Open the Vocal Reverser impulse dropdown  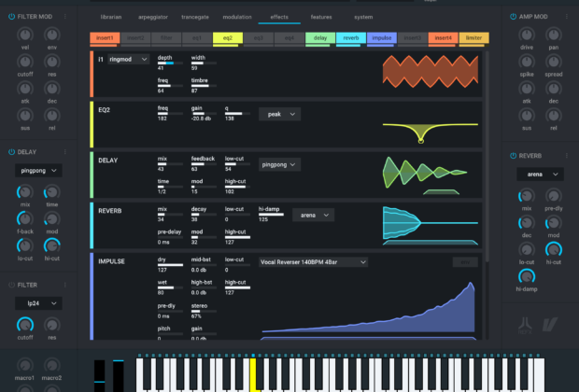click(313, 262)
